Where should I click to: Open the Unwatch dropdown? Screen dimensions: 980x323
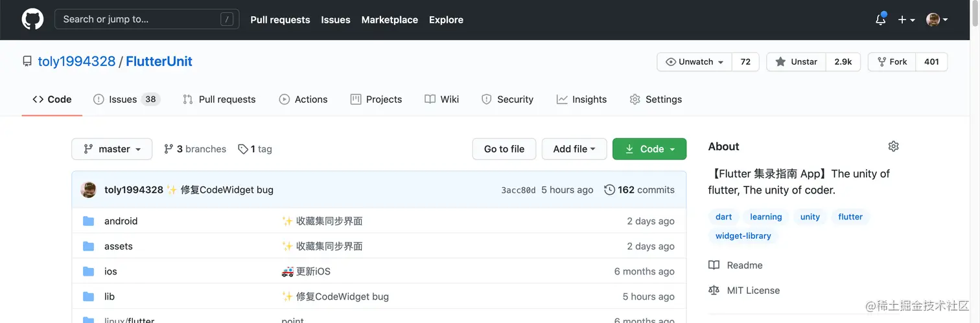coord(694,61)
